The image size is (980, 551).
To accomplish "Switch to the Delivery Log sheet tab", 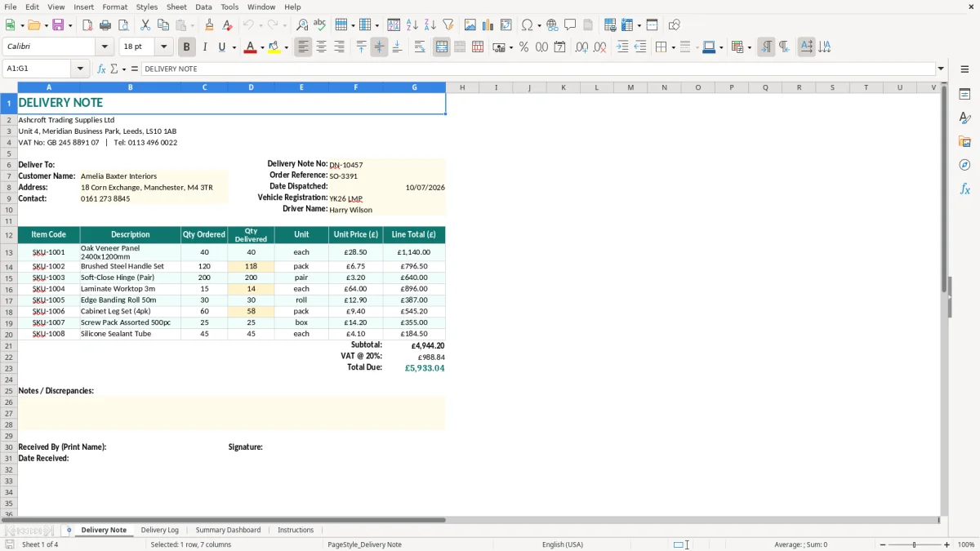I will coord(160,531).
